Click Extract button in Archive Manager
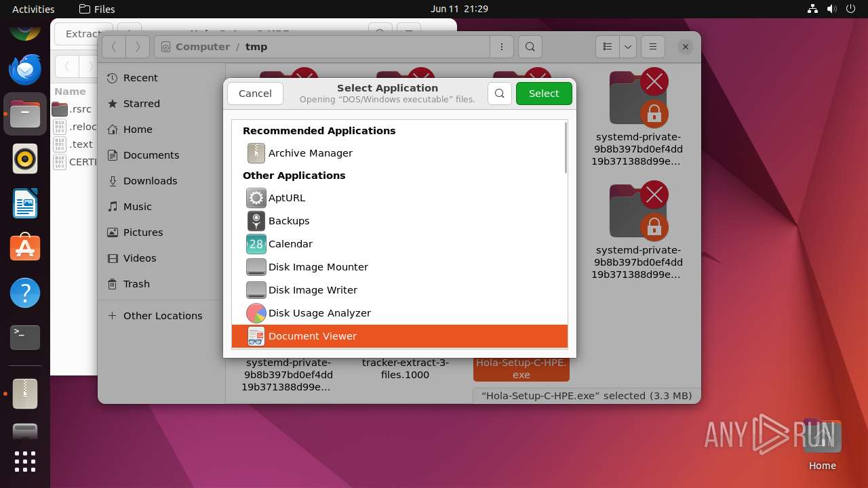The width and height of the screenshot is (868, 488). 82,34
